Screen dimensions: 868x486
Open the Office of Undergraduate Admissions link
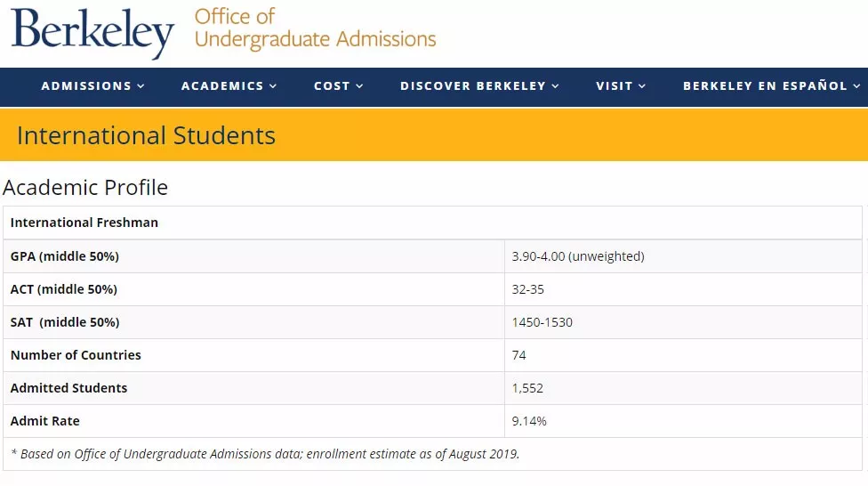click(315, 28)
